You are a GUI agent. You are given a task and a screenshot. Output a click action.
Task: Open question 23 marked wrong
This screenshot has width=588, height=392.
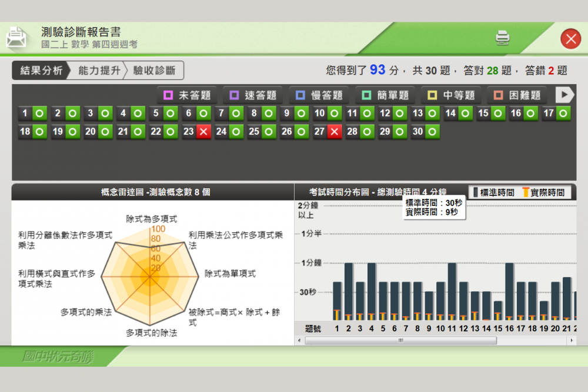pyautogui.click(x=196, y=132)
